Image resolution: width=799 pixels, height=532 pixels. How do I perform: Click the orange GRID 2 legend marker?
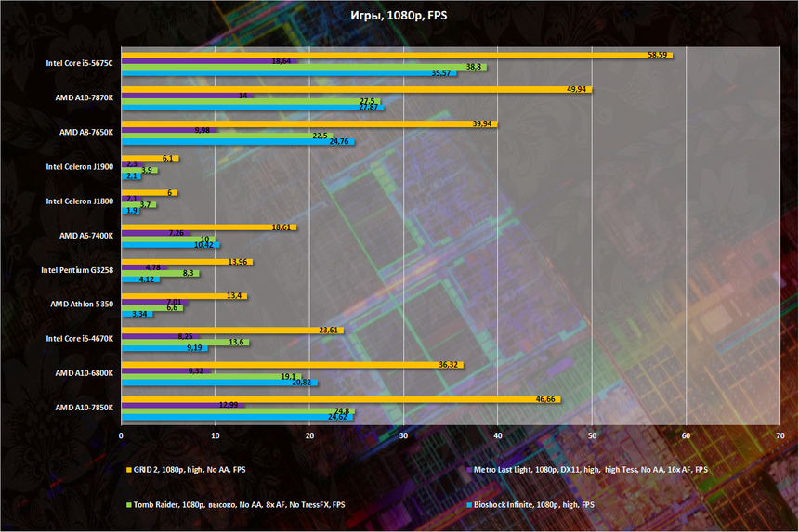[127, 470]
